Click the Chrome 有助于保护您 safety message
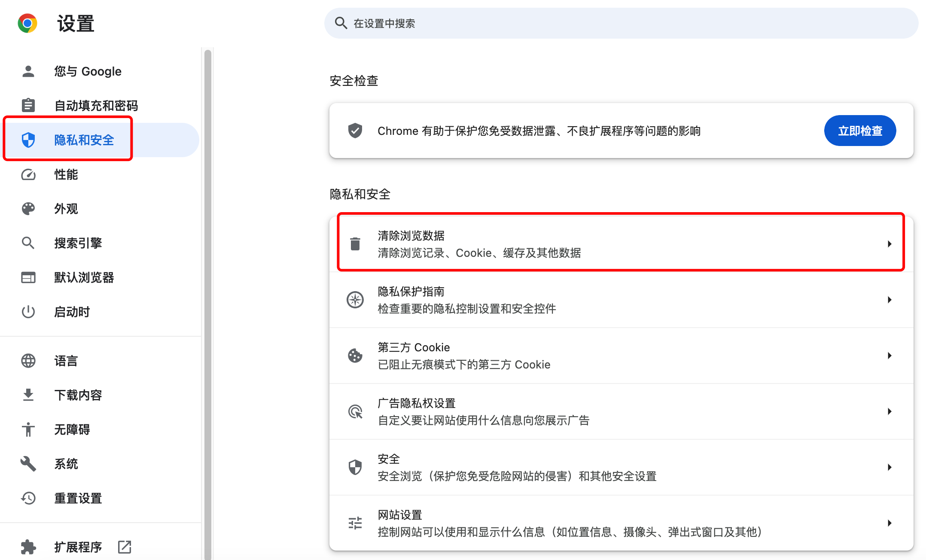The width and height of the screenshot is (926, 560). (x=539, y=131)
